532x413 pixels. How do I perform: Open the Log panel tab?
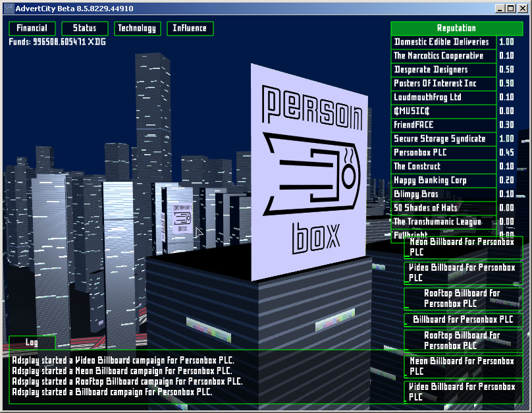click(32, 343)
